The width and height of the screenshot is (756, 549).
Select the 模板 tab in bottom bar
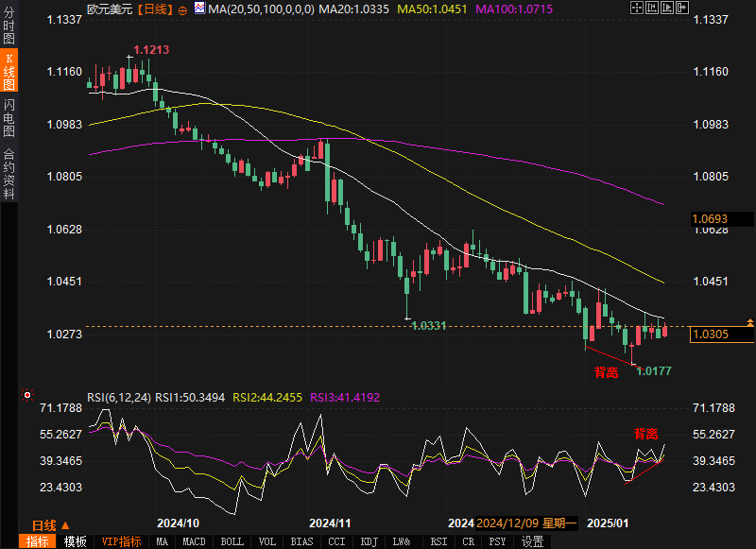pos(75,541)
